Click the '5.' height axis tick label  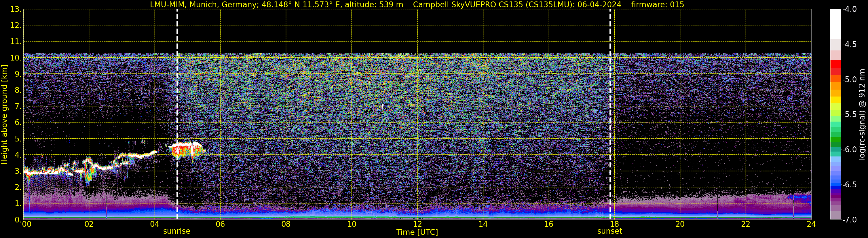pyautogui.click(x=18, y=139)
